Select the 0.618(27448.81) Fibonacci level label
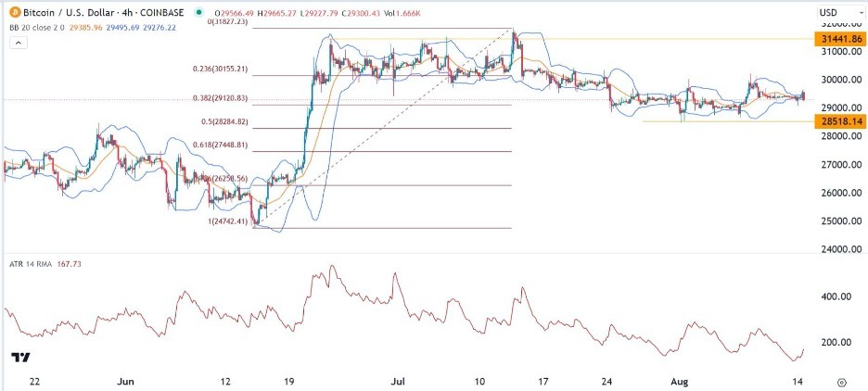 pyautogui.click(x=222, y=145)
